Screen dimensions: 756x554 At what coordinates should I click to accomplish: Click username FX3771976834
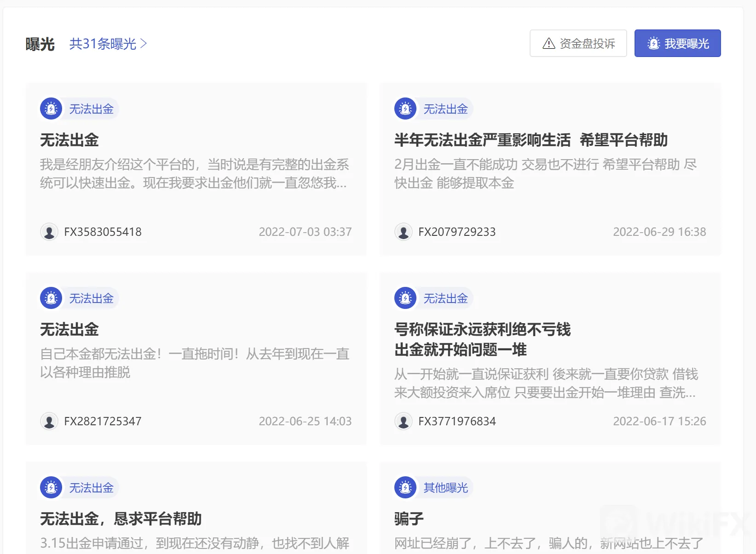457,421
